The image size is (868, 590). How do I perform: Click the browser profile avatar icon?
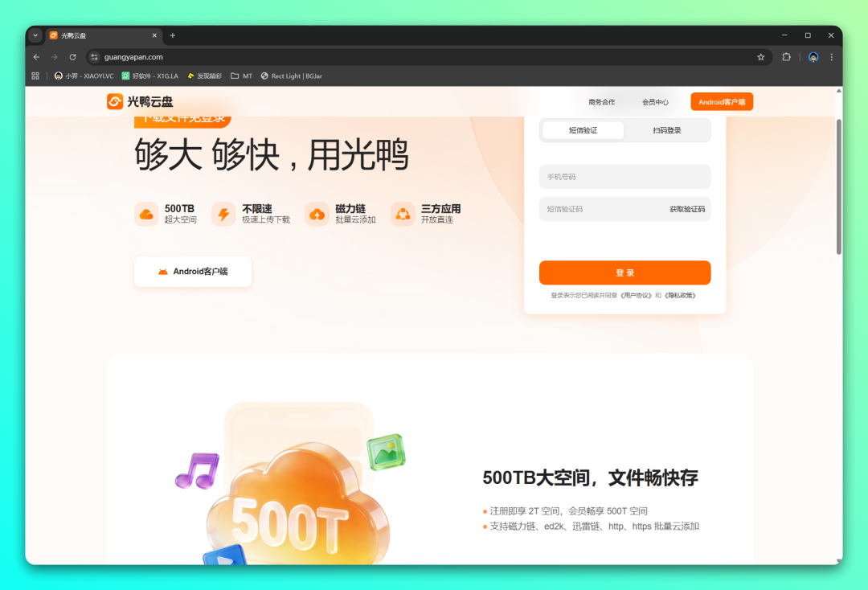(812, 57)
